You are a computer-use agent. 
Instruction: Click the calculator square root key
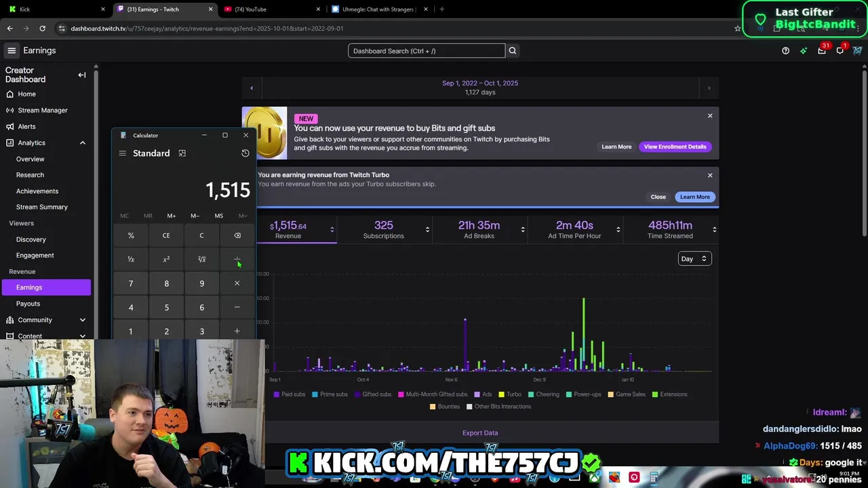click(201, 259)
